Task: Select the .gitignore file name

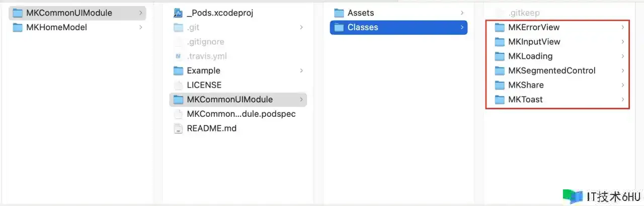Action: pyautogui.click(x=205, y=42)
